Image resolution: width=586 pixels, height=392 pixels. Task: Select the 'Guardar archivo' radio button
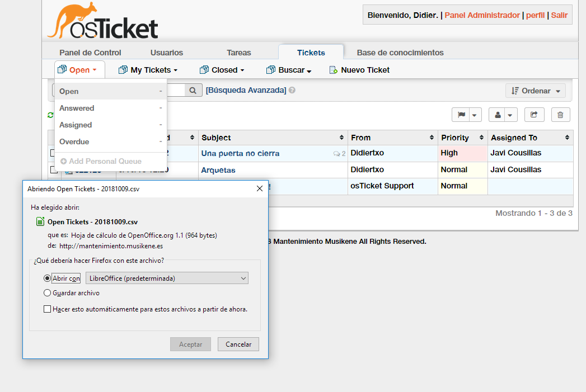(x=48, y=292)
